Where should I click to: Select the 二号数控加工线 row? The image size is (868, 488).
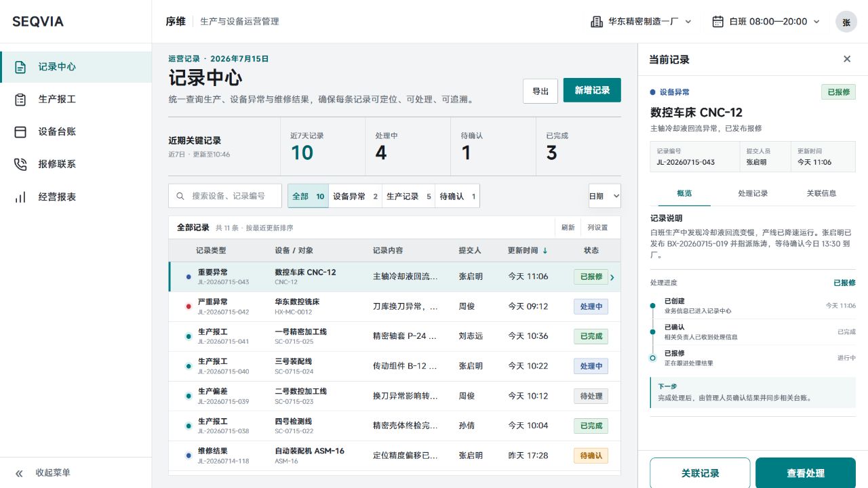[395, 396]
